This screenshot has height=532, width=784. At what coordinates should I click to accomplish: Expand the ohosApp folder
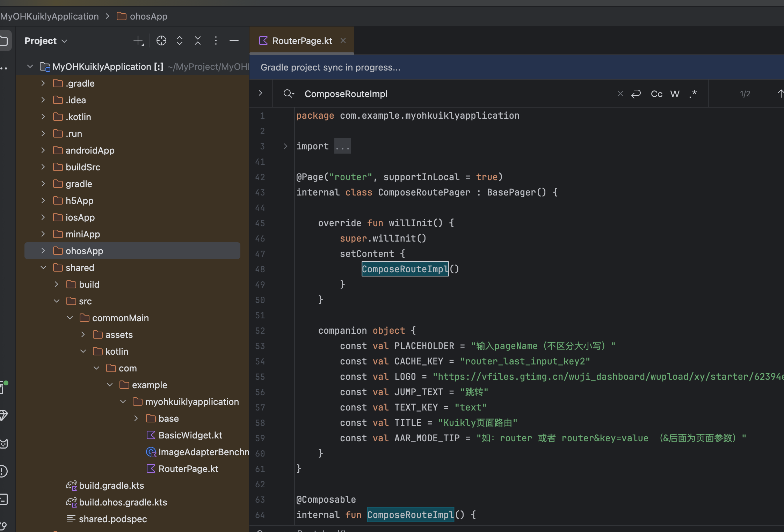[43, 251]
